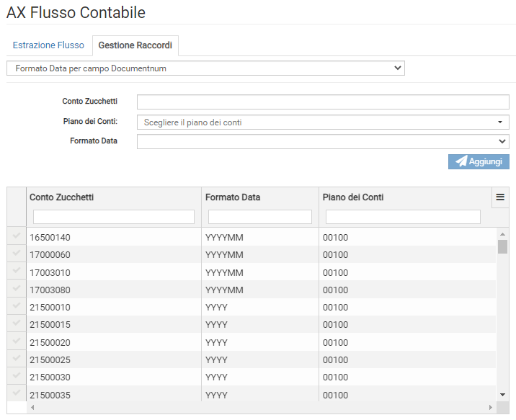Click checkmark icon for row 17000060
This screenshot has width=516, height=420.
point(17,254)
